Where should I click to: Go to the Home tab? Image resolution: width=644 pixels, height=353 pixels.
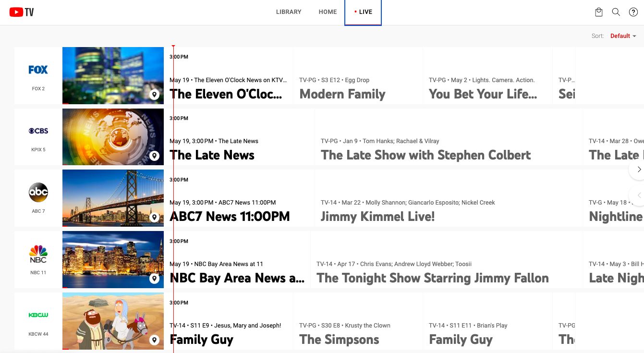tap(328, 12)
